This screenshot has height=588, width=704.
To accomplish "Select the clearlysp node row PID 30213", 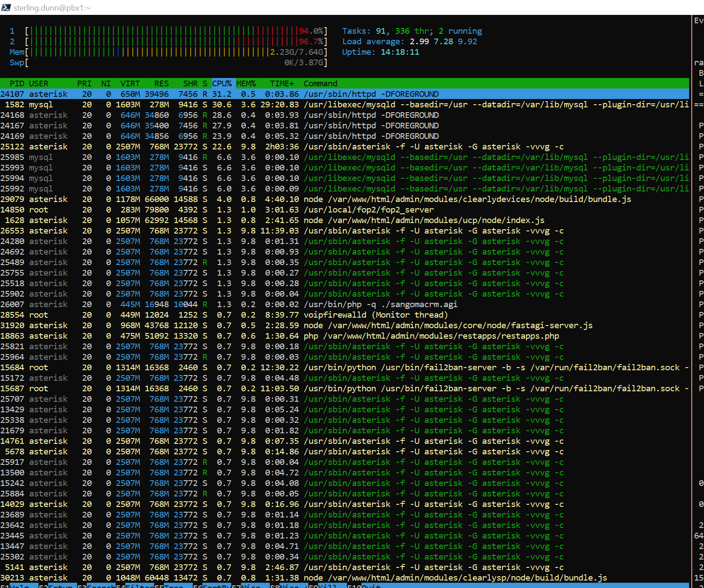I will coord(344,577).
